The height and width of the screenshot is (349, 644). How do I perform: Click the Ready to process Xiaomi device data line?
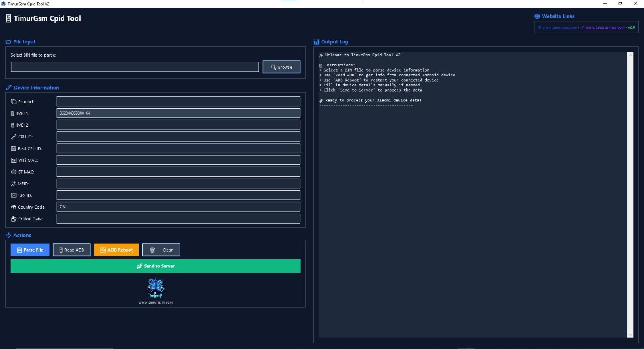pos(373,100)
